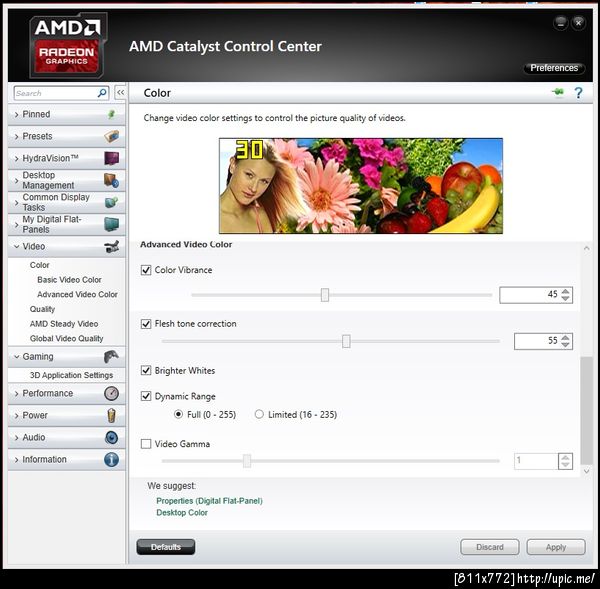Click the Defaults button
Image resolution: width=600 pixels, height=589 pixels.
(166, 547)
